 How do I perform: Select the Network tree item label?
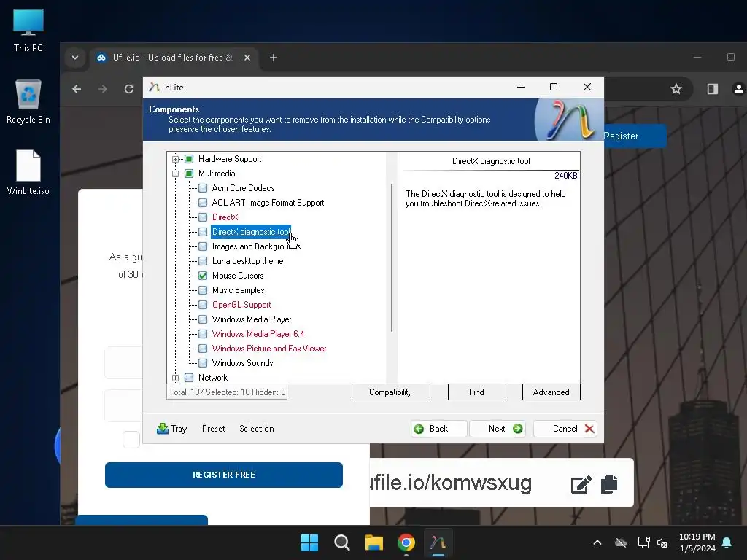point(212,378)
